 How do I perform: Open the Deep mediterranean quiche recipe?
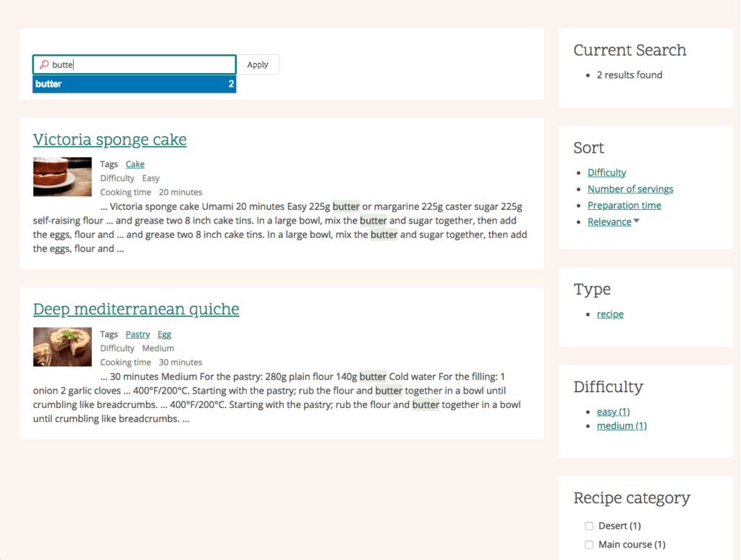click(x=136, y=310)
